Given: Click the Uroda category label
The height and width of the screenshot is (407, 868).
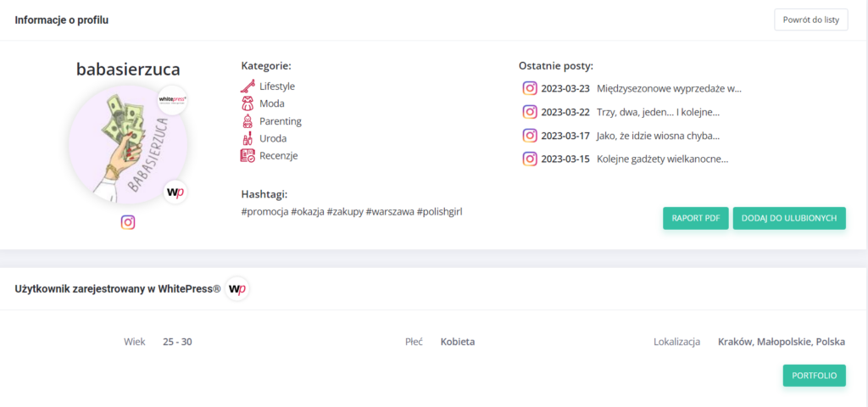Looking at the screenshot, I should pos(273,138).
